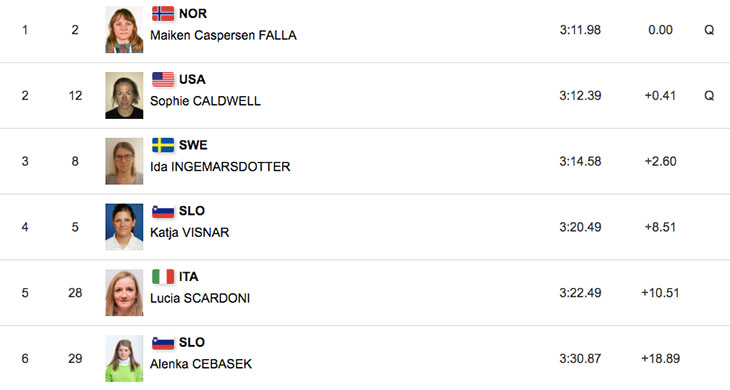The image size is (730, 390).
Task: Click Katja Visnar's Slovenia flag icon
Action: pos(163,211)
